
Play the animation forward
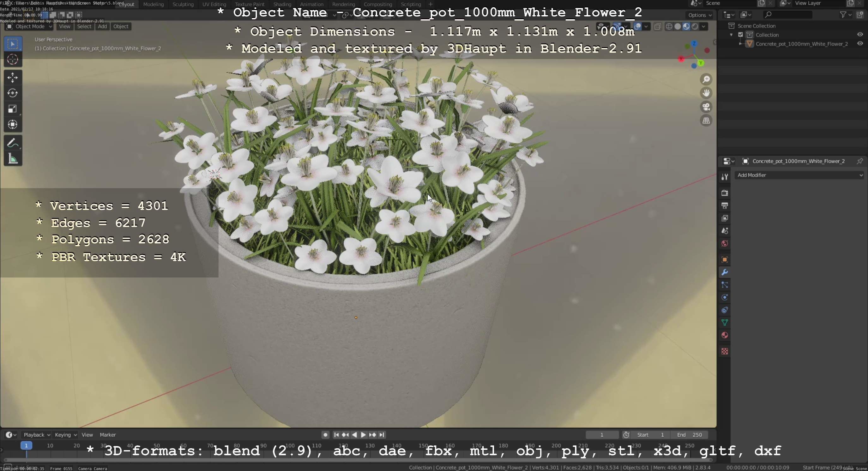pyautogui.click(x=363, y=435)
